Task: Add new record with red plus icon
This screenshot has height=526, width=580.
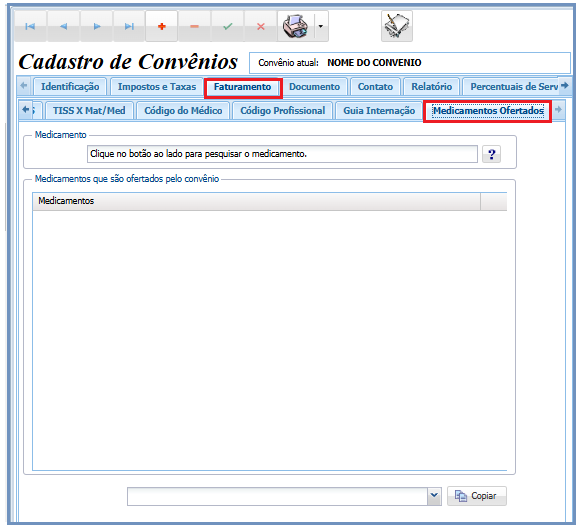Action: point(162,26)
